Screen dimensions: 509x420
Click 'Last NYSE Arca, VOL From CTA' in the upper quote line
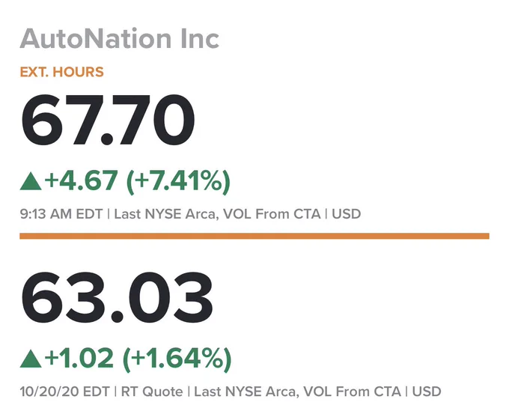coord(217,214)
